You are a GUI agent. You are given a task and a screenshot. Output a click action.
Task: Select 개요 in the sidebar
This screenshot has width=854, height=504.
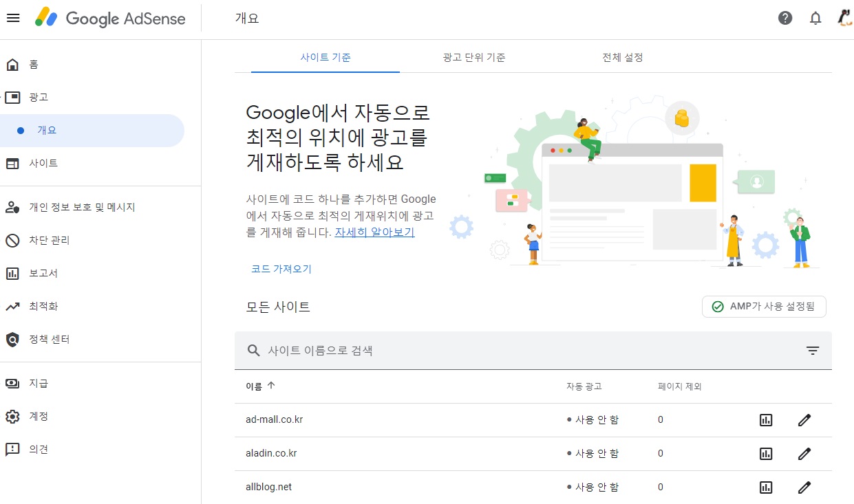(92, 131)
